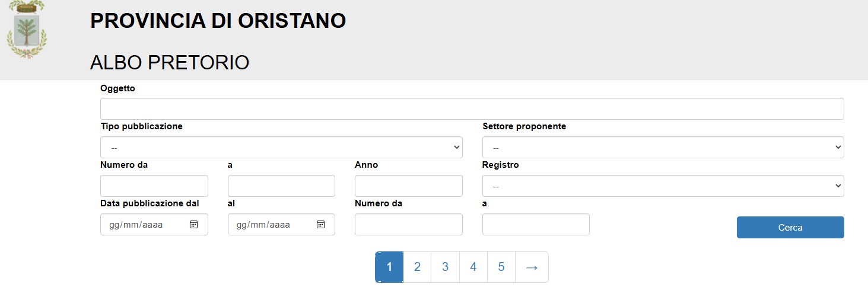
Task: Click the 'Oggetto' label
Action: [118, 88]
